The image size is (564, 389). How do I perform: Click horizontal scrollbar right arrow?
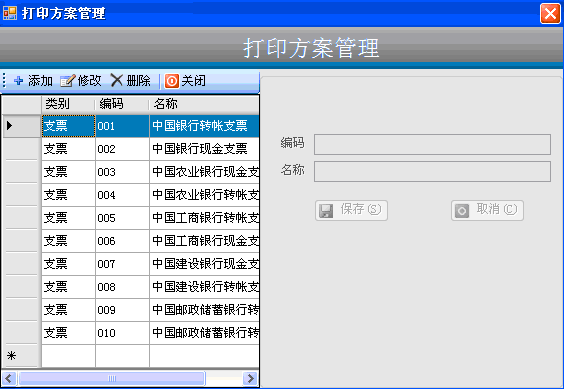coord(250,378)
